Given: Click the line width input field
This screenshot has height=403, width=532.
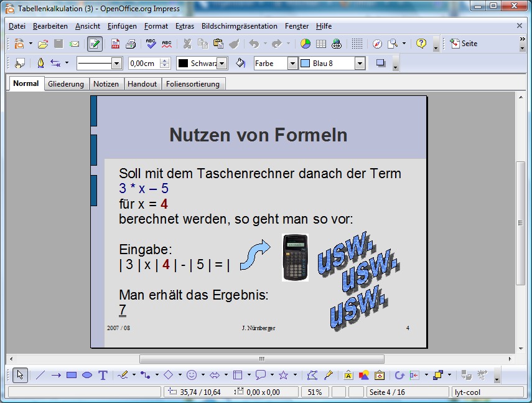Looking at the screenshot, I should tap(144, 63).
